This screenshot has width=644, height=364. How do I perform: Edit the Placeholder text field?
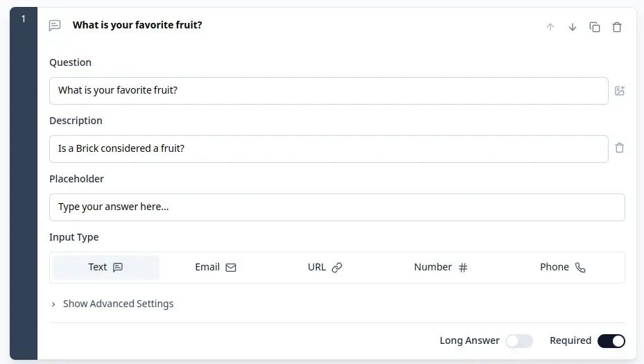click(x=337, y=207)
